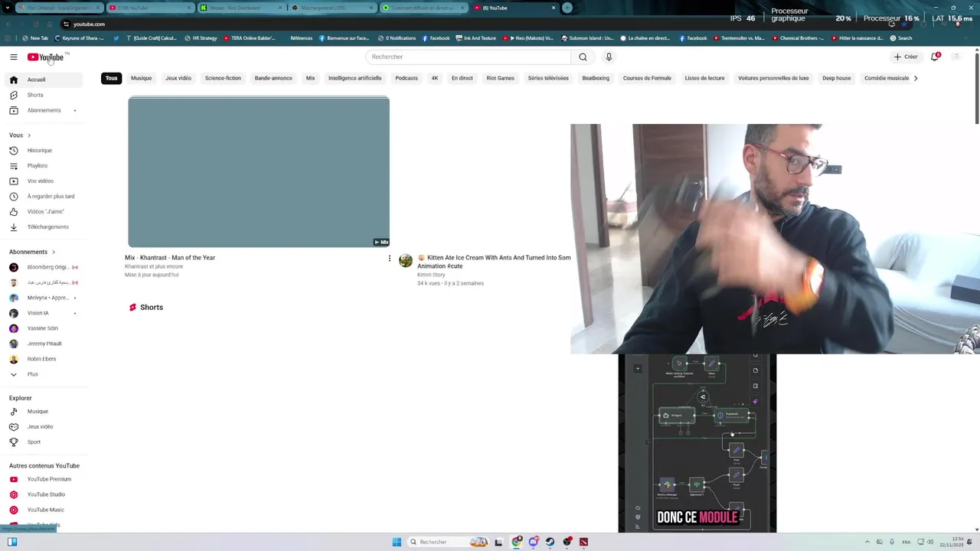Click the Créer button
Image resolution: width=980 pixels, height=551 pixels.
906,57
